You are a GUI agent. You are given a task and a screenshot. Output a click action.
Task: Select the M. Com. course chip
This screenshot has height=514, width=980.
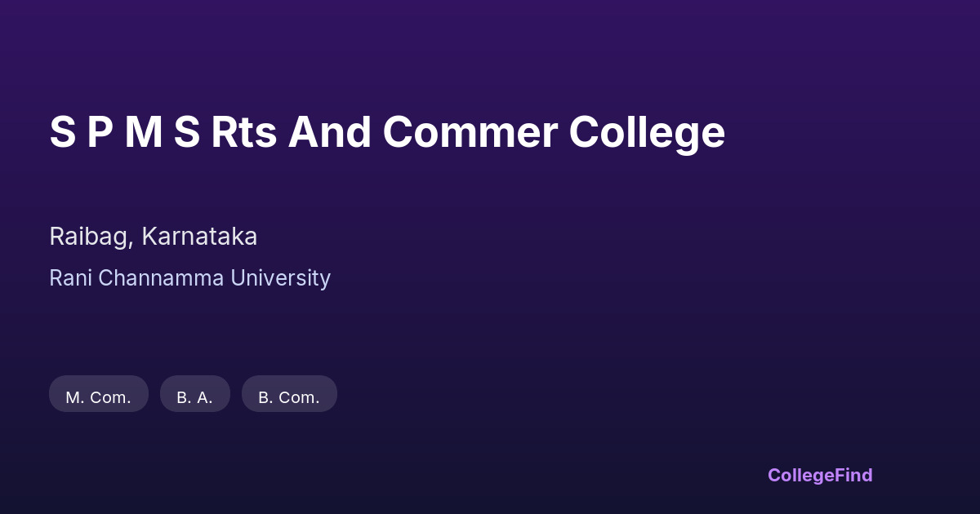(x=98, y=397)
